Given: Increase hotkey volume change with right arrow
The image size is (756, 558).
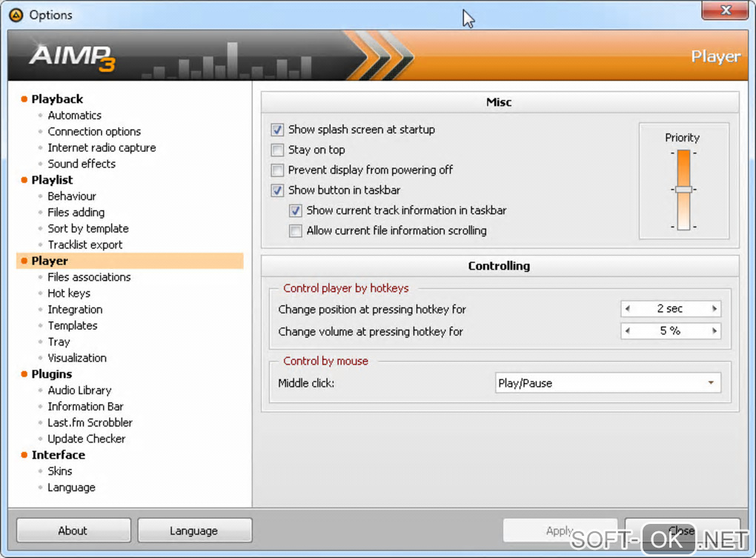Looking at the screenshot, I should click(x=714, y=331).
